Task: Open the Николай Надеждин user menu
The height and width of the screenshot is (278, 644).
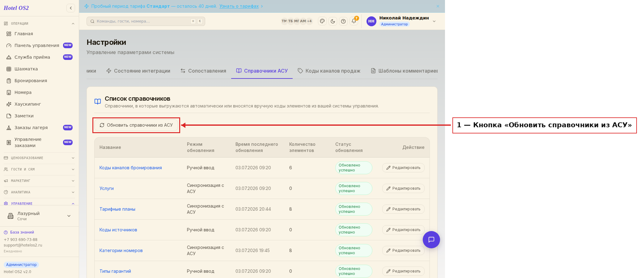Action: pyautogui.click(x=401, y=21)
